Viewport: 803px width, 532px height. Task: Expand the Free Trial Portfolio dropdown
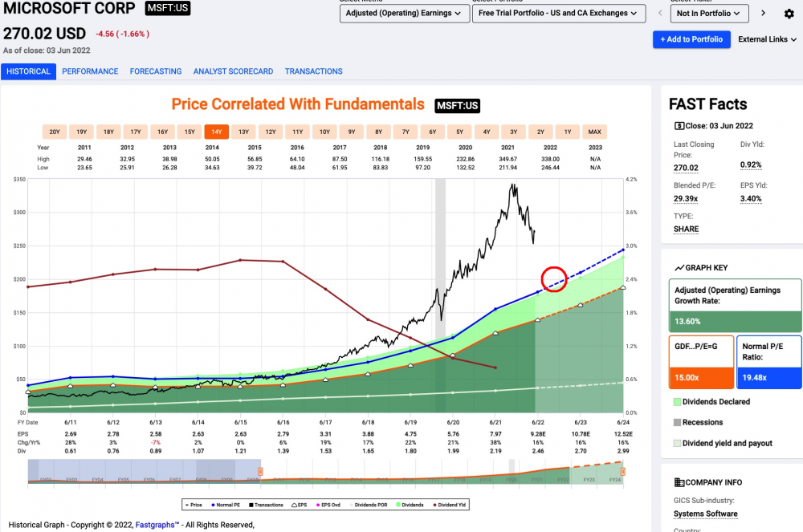coord(559,14)
